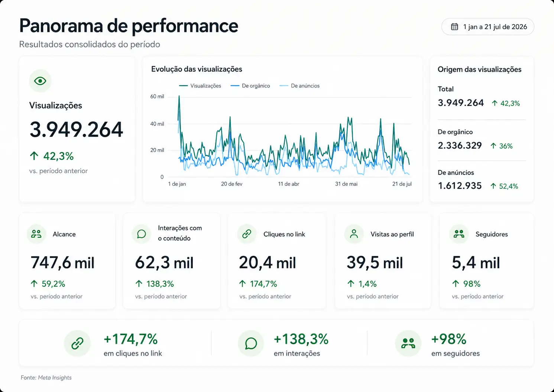Image resolution: width=554 pixels, height=392 pixels.
Task: Click the people icon next to +98%
Action: click(408, 343)
